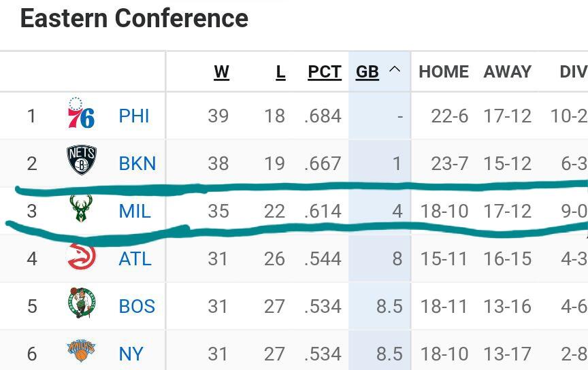This screenshot has height=370, width=588.
Task: Open the MIL team link
Action: point(135,211)
